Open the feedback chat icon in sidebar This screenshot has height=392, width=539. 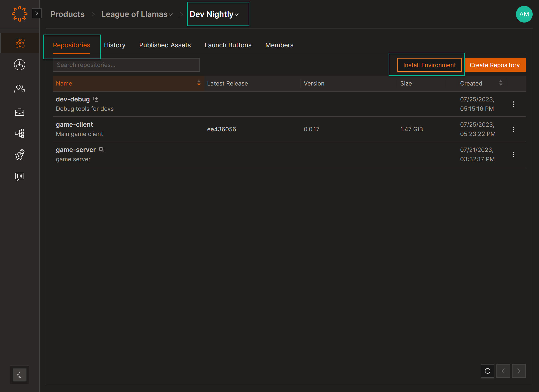(20, 176)
